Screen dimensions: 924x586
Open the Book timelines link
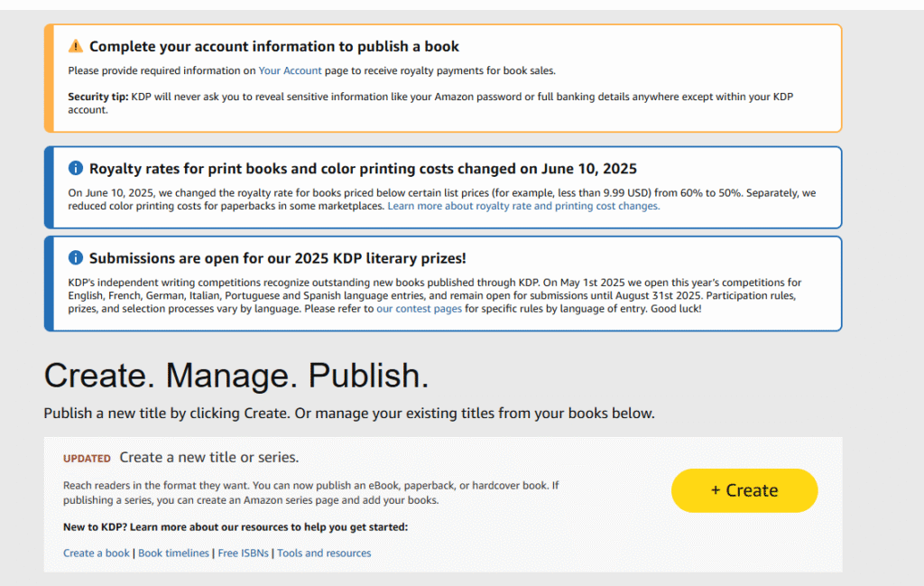pos(173,553)
